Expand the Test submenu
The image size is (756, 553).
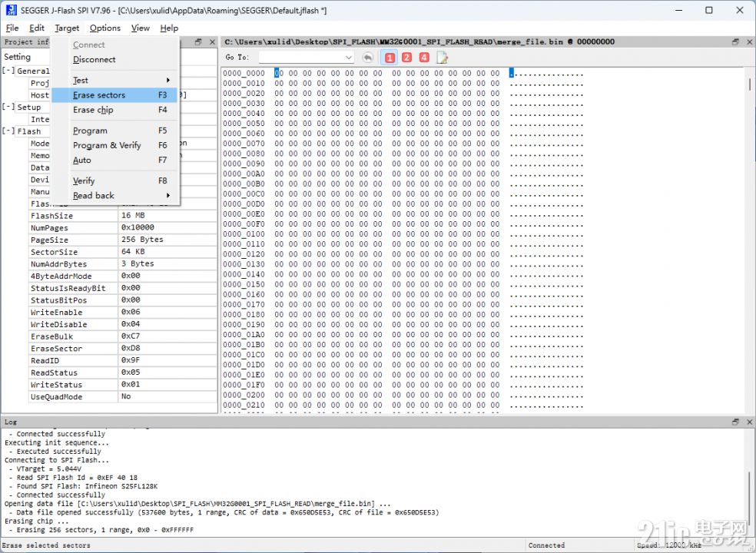114,80
